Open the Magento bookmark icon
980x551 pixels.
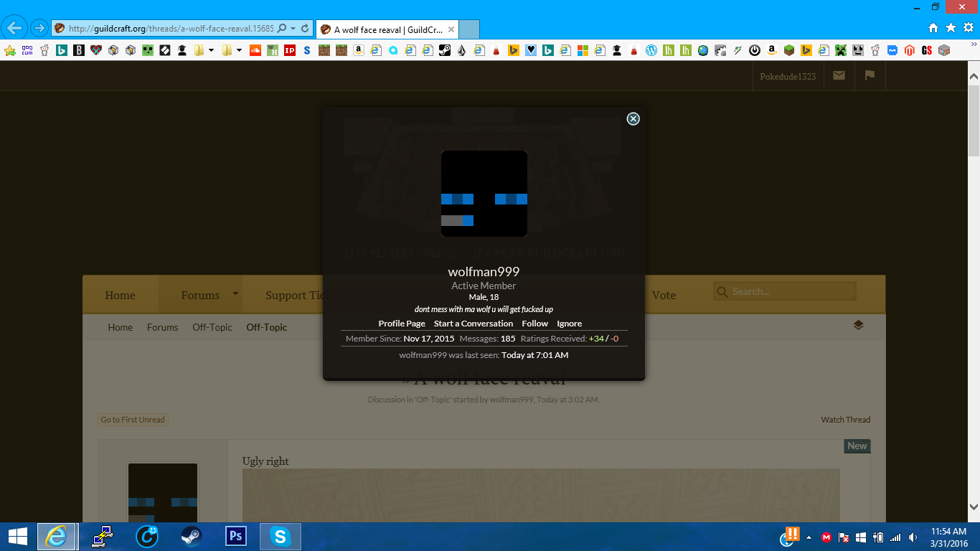pos(910,50)
